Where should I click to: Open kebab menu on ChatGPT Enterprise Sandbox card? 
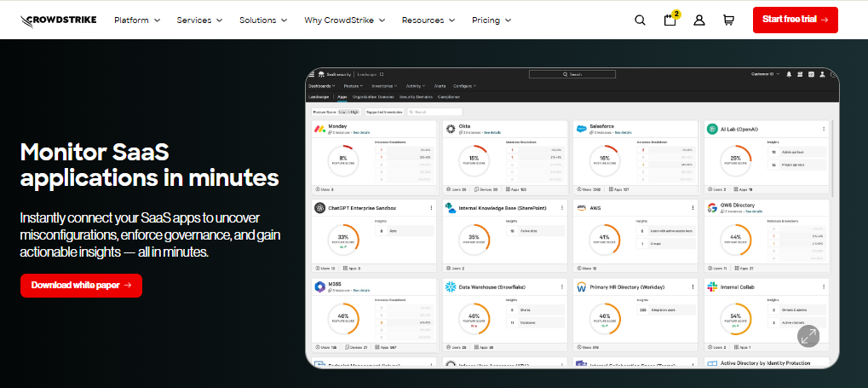tap(431, 208)
